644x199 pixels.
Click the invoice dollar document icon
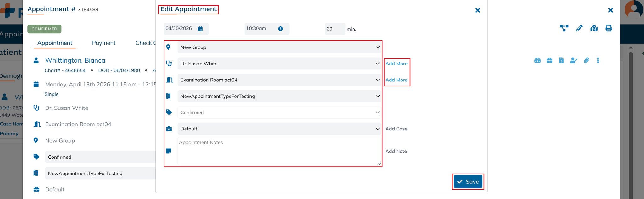[561, 60]
